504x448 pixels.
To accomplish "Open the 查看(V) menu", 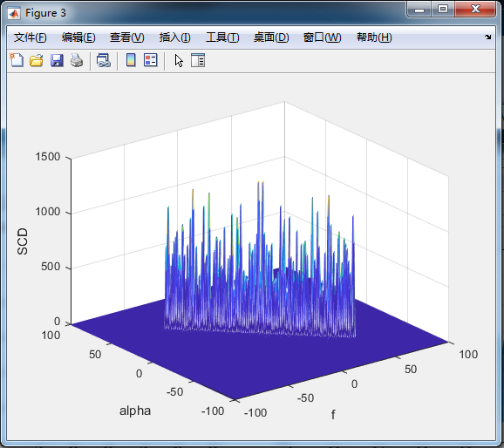I will [127, 37].
